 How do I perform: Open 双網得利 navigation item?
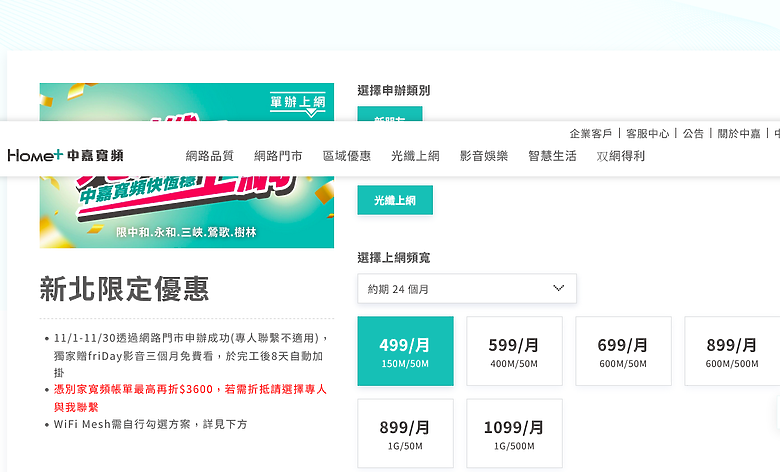(x=620, y=156)
